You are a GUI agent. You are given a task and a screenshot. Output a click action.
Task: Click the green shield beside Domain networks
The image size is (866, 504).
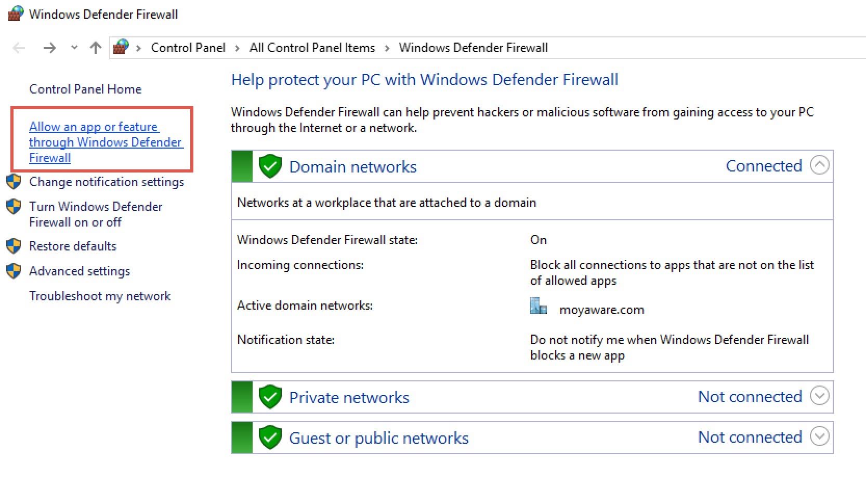coord(270,166)
